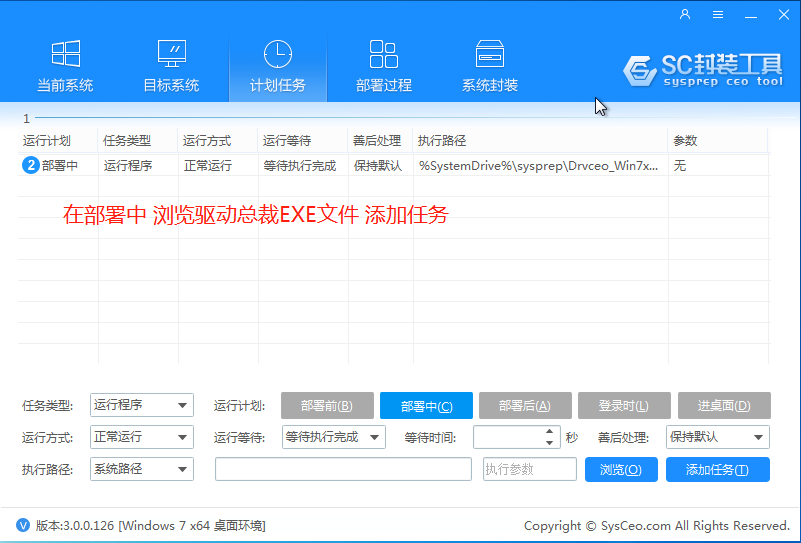This screenshot has height=543, width=801.
Task: Select the 目标系统 monitor icon
Action: point(172,54)
